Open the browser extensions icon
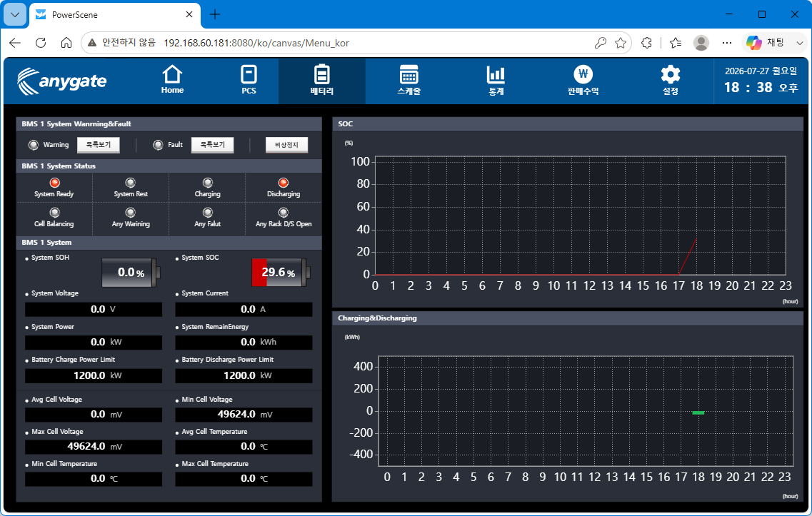The width and height of the screenshot is (812, 516). coord(646,43)
